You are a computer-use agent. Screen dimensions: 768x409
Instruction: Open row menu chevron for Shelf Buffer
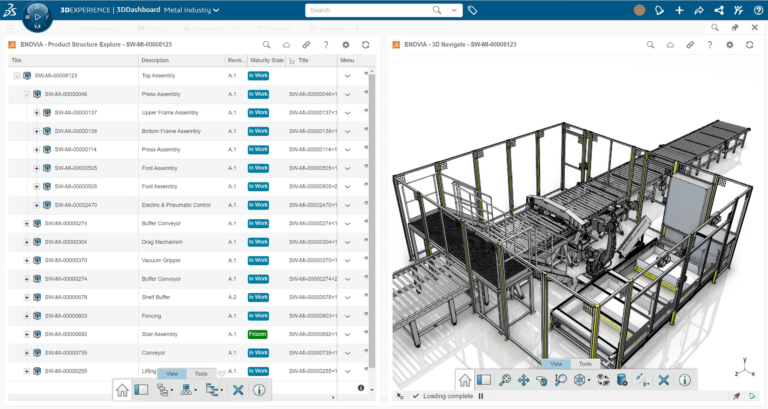[x=347, y=298]
